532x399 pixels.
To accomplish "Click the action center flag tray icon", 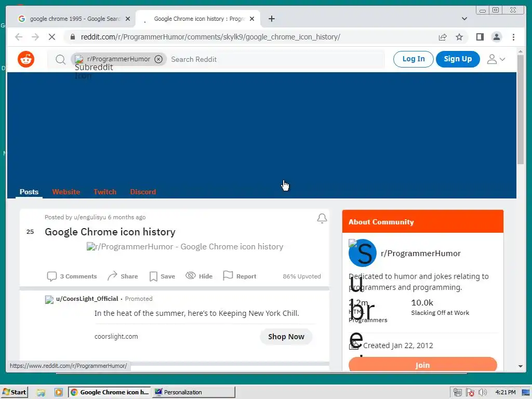I will point(470,393).
